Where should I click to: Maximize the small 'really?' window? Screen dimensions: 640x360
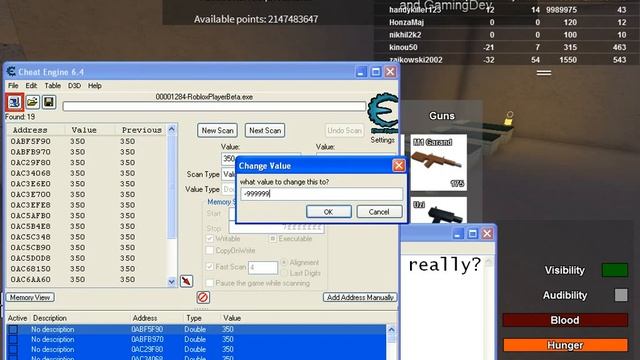pos(472,233)
